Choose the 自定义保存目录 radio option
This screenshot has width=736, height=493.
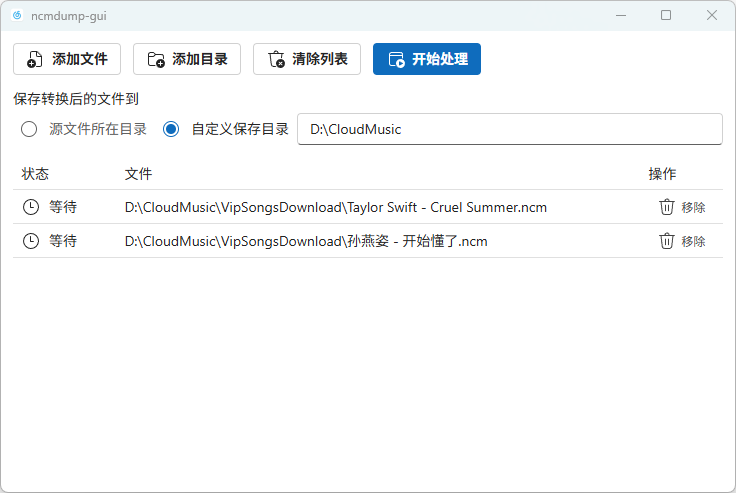(171, 129)
